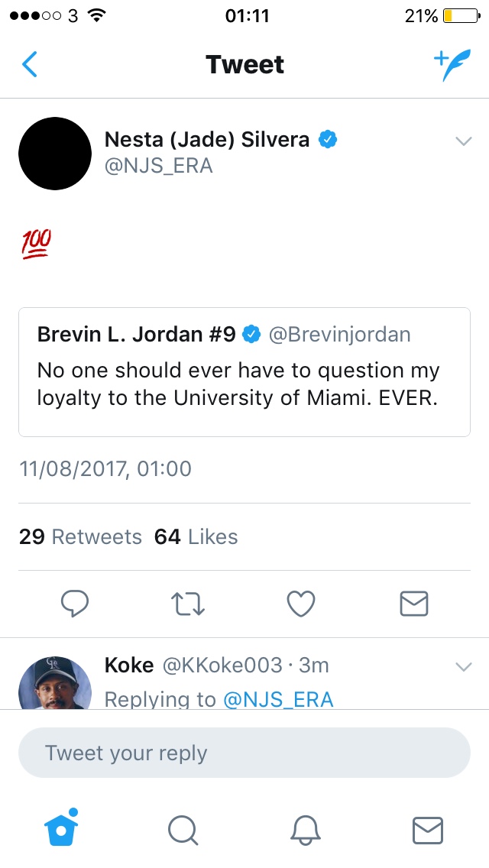489x868 pixels.
Task: Retweet this tweet using arrows icon
Action: pyautogui.click(x=188, y=604)
